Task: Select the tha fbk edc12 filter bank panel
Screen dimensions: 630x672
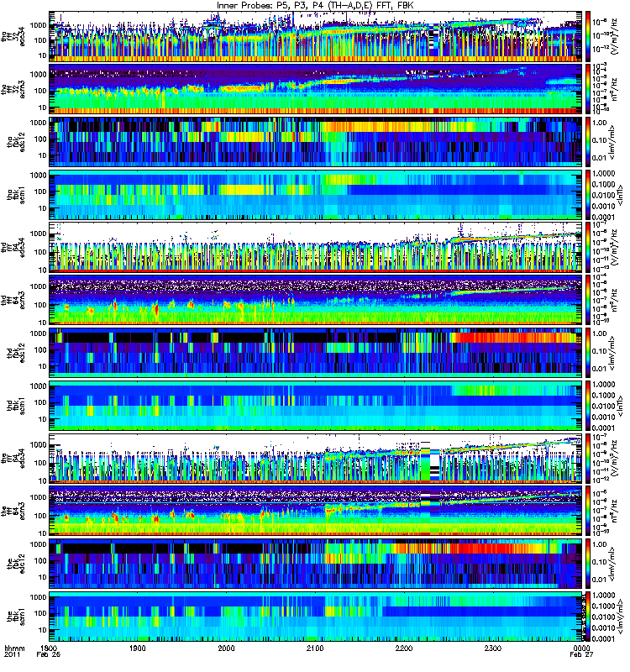Action: 315,142
